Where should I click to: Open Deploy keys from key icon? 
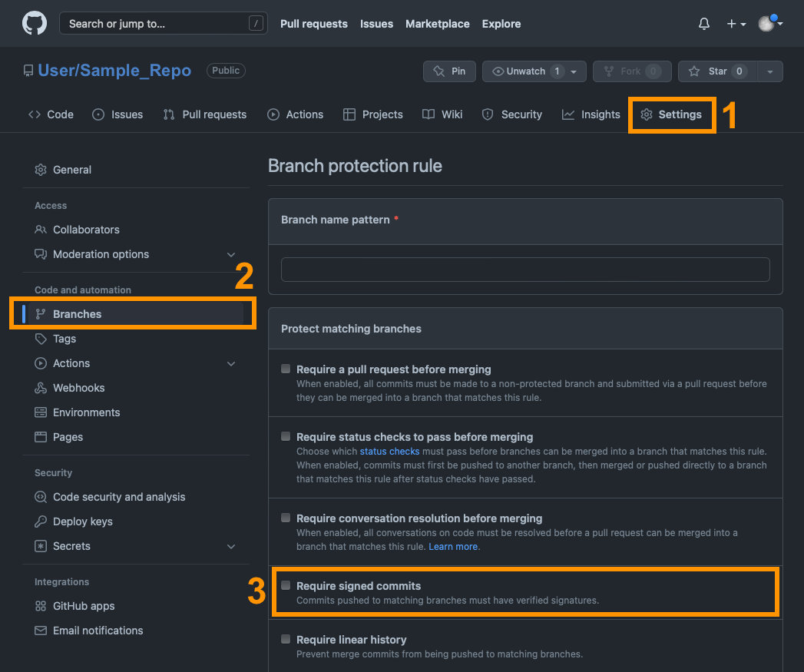point(41,521)
